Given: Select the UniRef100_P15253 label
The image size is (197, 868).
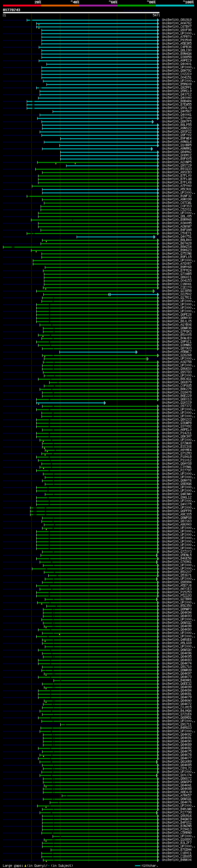Looking at the screenshot, I should point(177,592).
